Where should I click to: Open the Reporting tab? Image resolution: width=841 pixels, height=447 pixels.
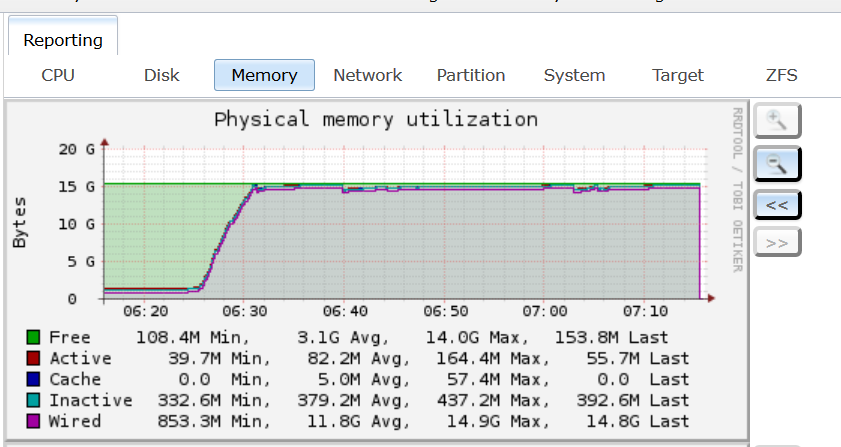coord(63,40)
